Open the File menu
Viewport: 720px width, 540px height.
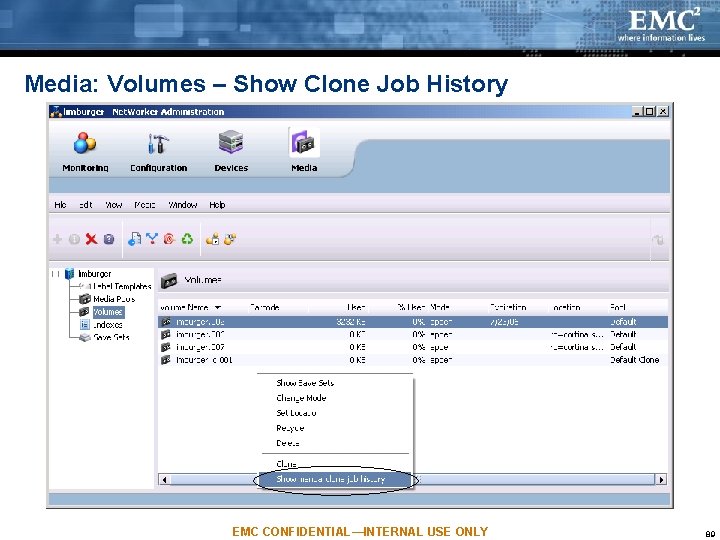click(x=60, y=205)
